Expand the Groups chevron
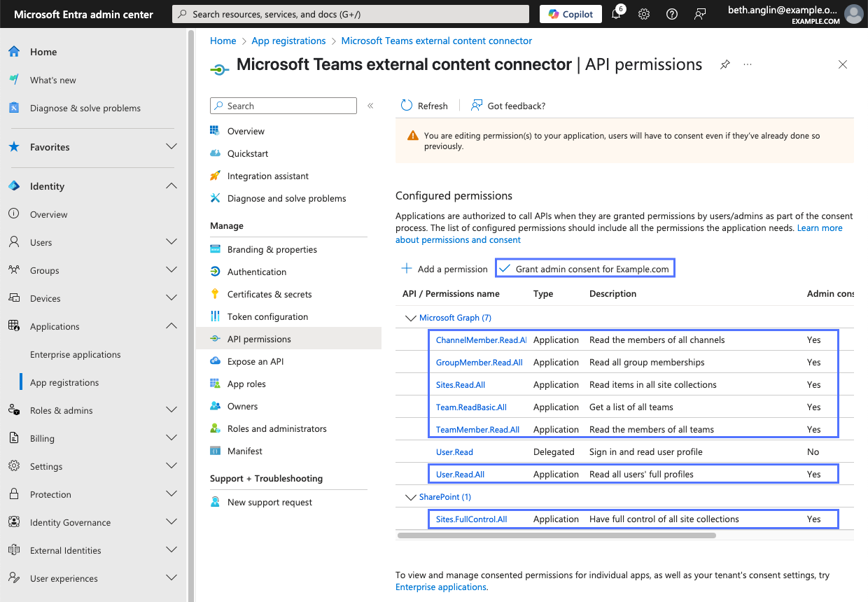 [171, 270]
